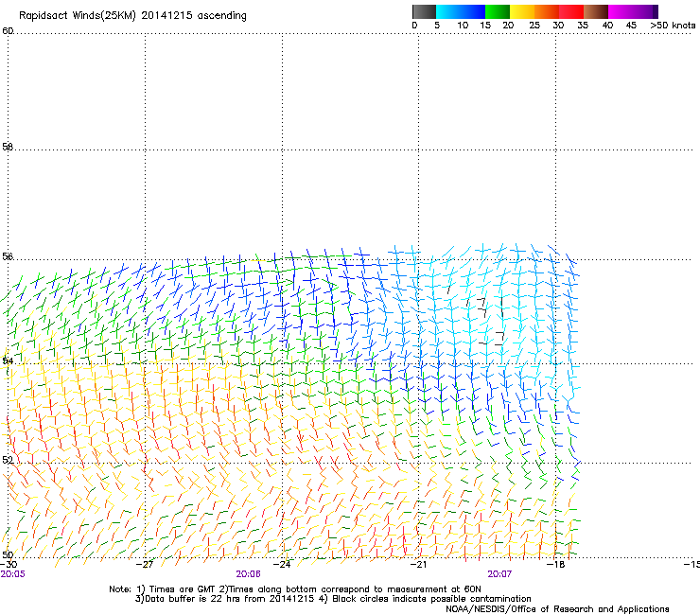Click the 'NOAA/NESDIS/Office of Research and Applications' credit
700x615 pixels.
point(557,609)
